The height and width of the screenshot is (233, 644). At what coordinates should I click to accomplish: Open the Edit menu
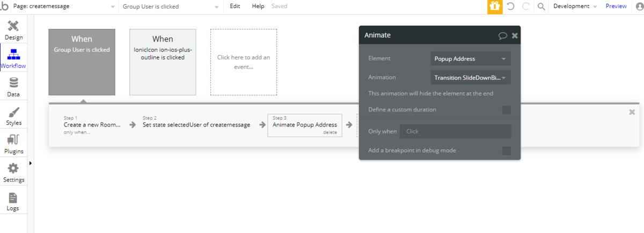[x=235, y=6]
